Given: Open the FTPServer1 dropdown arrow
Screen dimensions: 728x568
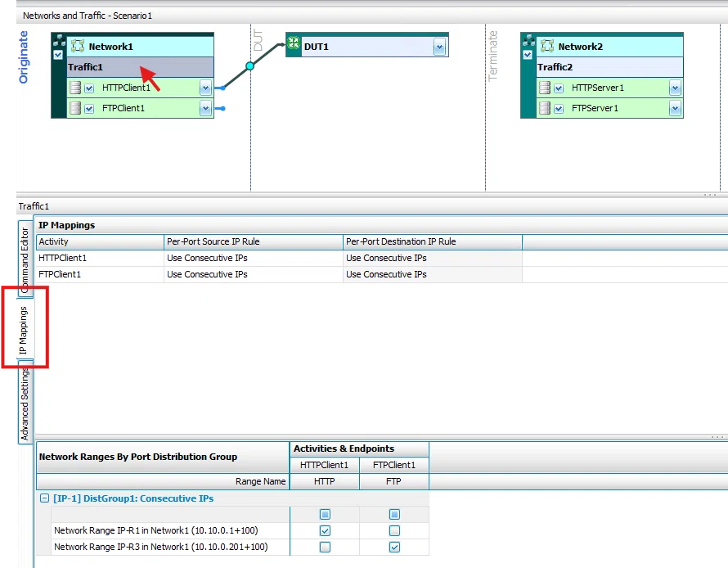Looking at the screenshot, I should (675, 108).
